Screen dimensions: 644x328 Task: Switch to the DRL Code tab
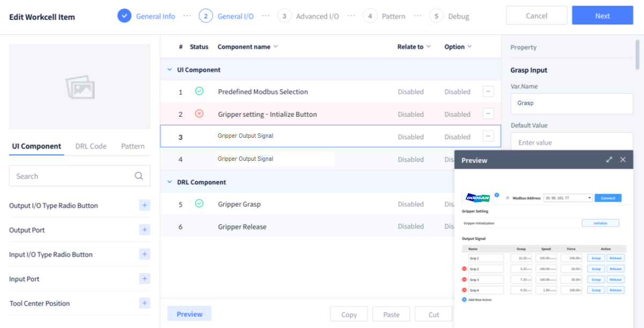click(x=91, y=146)
